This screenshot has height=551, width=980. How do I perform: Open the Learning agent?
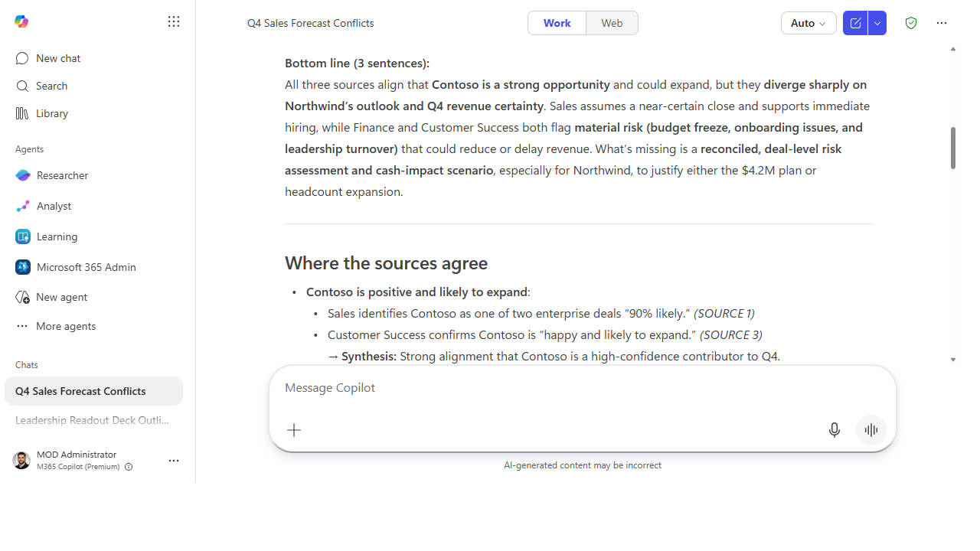(x=97, y=236)
